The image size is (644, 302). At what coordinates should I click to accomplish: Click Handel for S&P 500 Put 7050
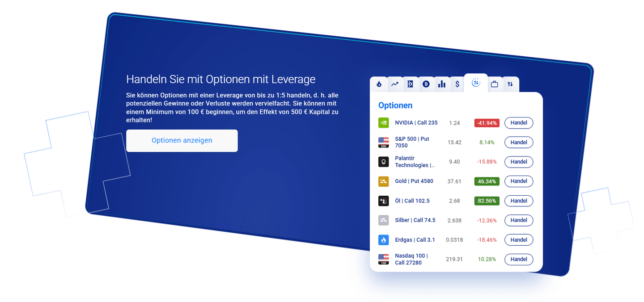pyautogui.click(x=519, y=143)
